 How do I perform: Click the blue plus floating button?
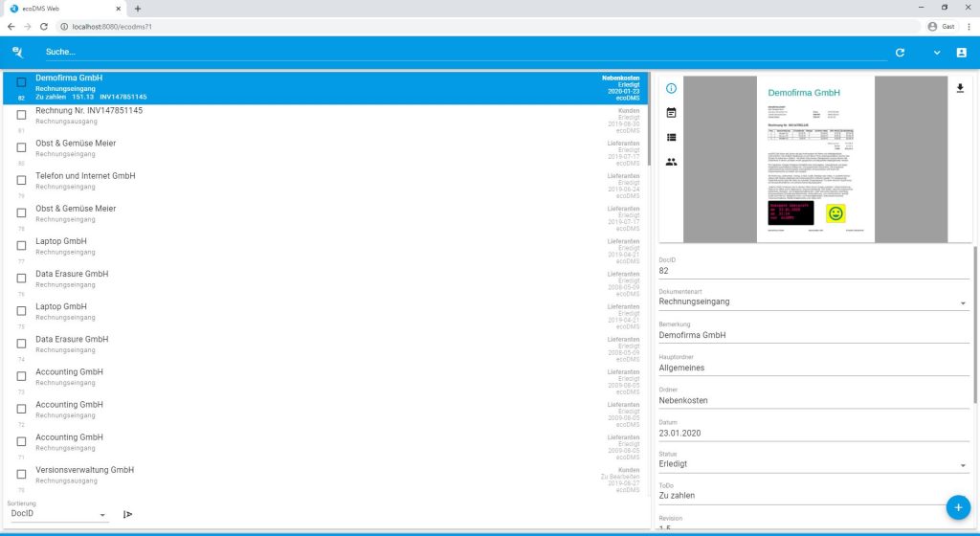point(958,506)
